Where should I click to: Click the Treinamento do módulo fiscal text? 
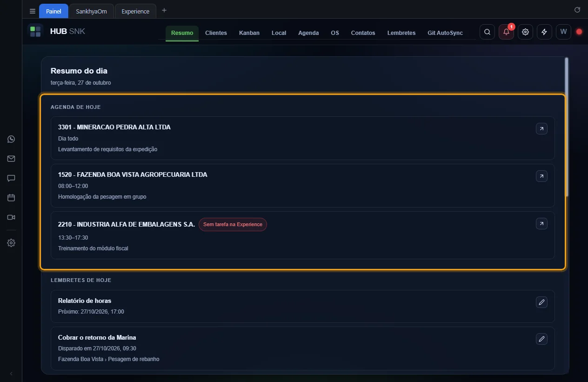pos(93,248)
